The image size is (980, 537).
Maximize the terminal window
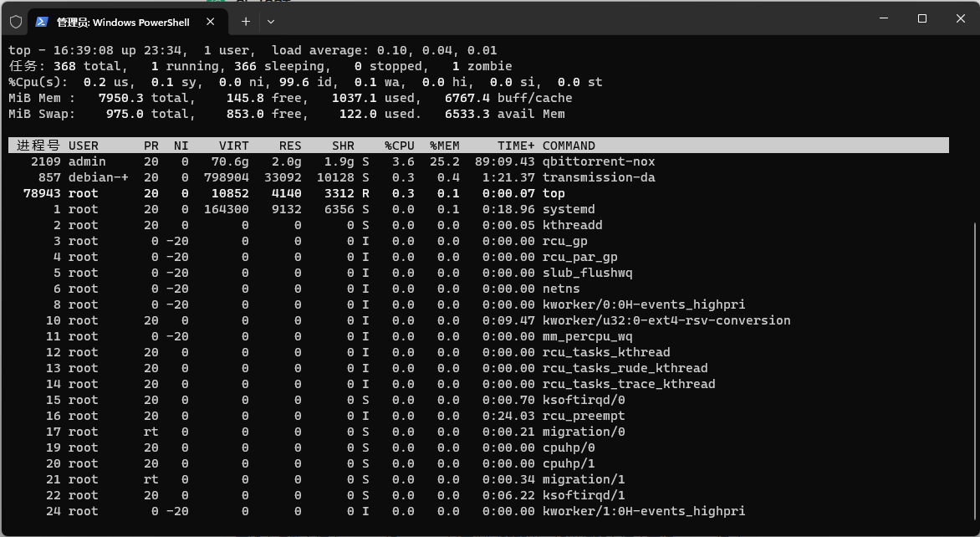pos(922,18)
